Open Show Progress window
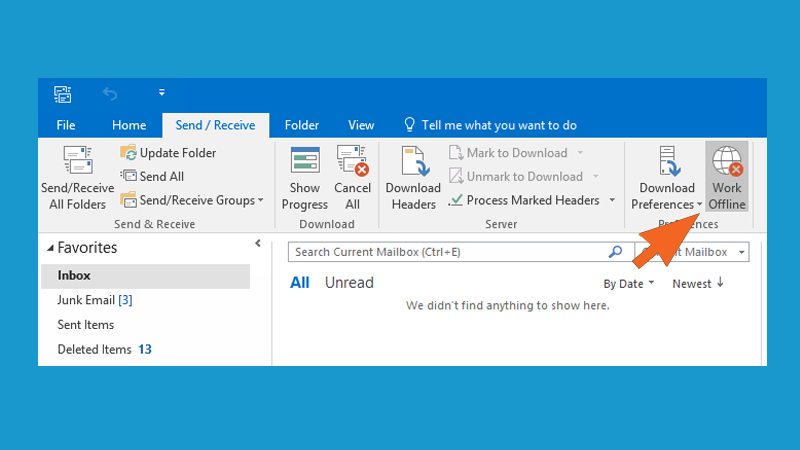Screen dimensions: 800x450 [x=305, y=178]
